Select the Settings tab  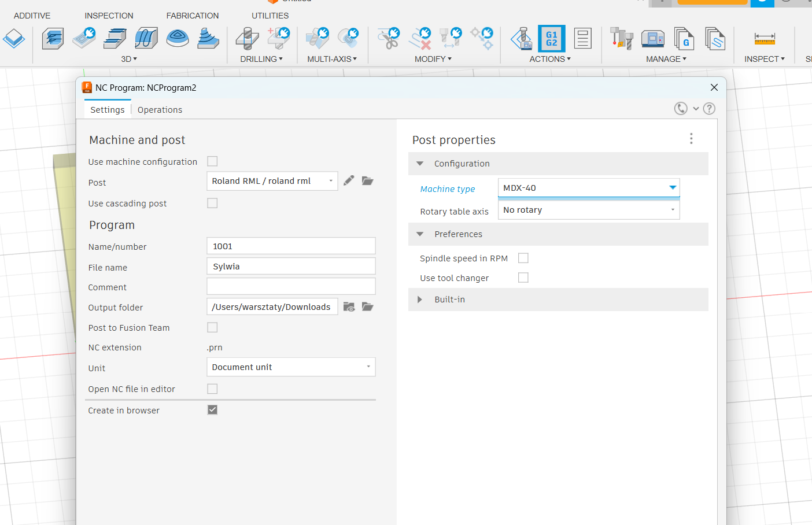pyautogui.click(x=108, y=110)
